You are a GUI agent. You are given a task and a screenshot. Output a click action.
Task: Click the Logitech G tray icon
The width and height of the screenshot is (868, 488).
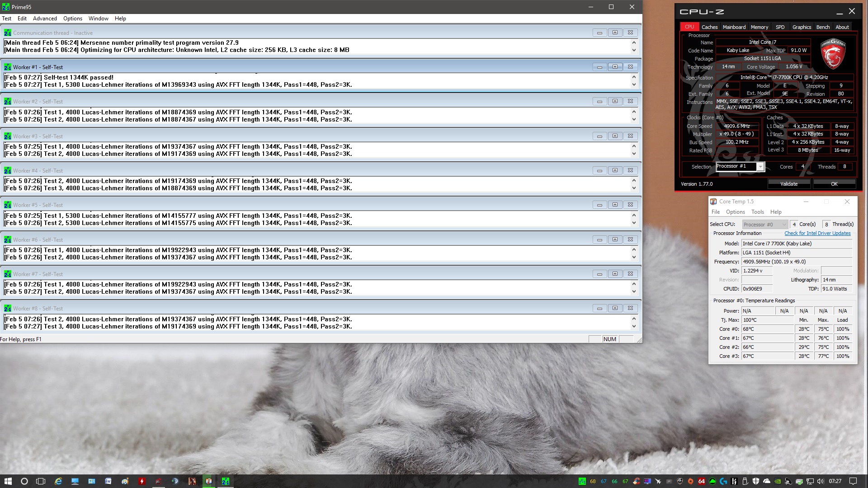pyautogui.click(x=723, y=481)
